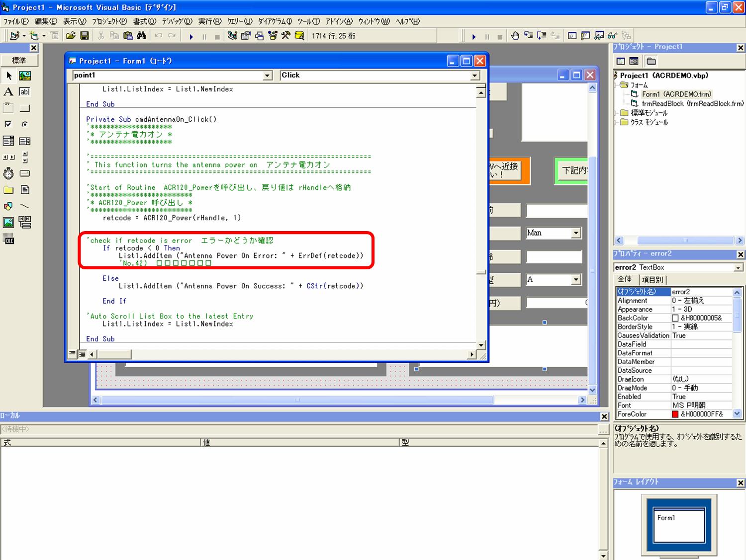
Task: Select the FileListBox control tool
Action: click(25, 190)
